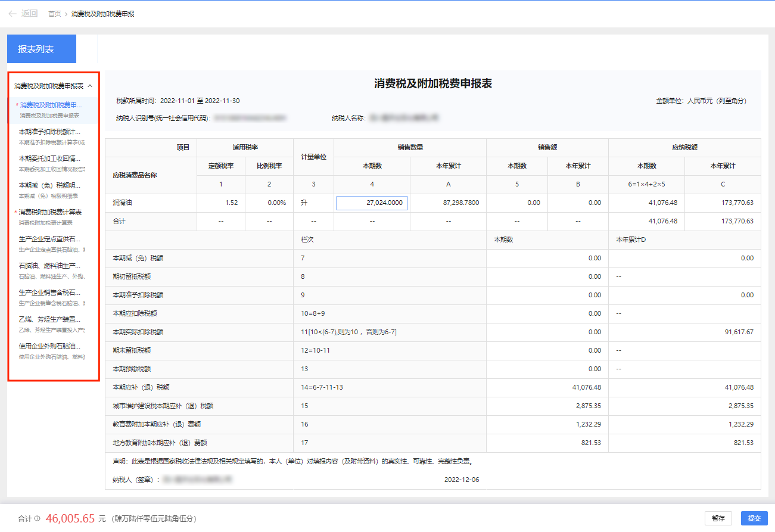Select 本期减（免）税额明细表 in the sidebar
Viewport: 775px width, 532px height.
coord(50,185)
